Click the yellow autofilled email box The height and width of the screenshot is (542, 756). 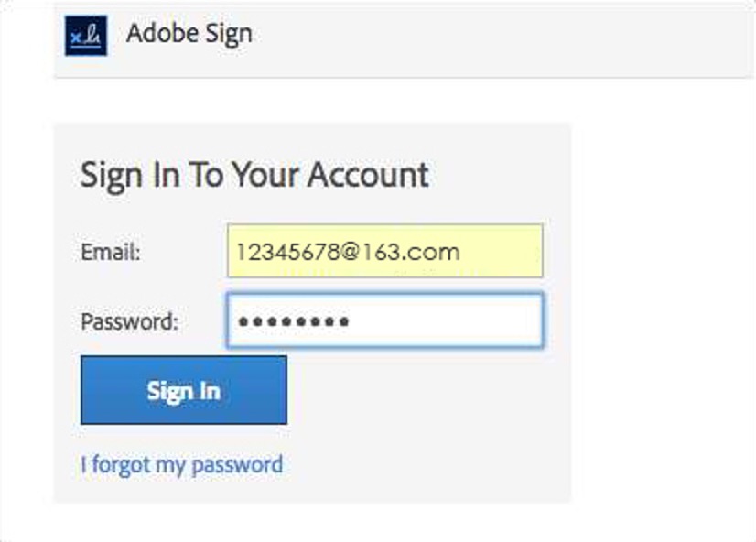384,251
